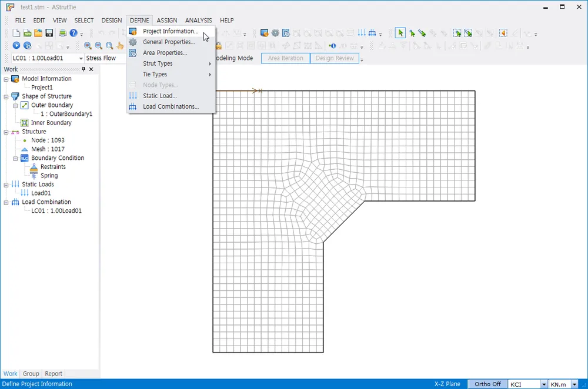588x389 pixels.
Task: Collapse the Structure tree node
Action: 6,132
